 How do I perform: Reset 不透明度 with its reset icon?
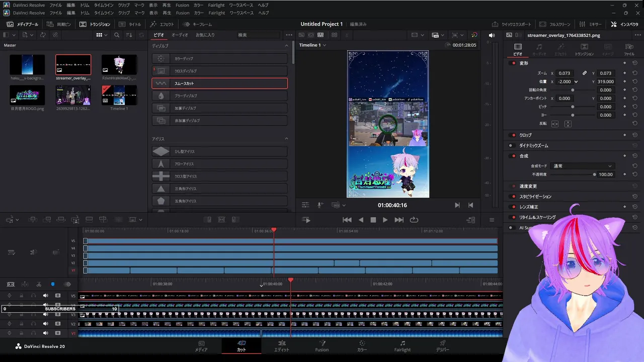(635, 174)
